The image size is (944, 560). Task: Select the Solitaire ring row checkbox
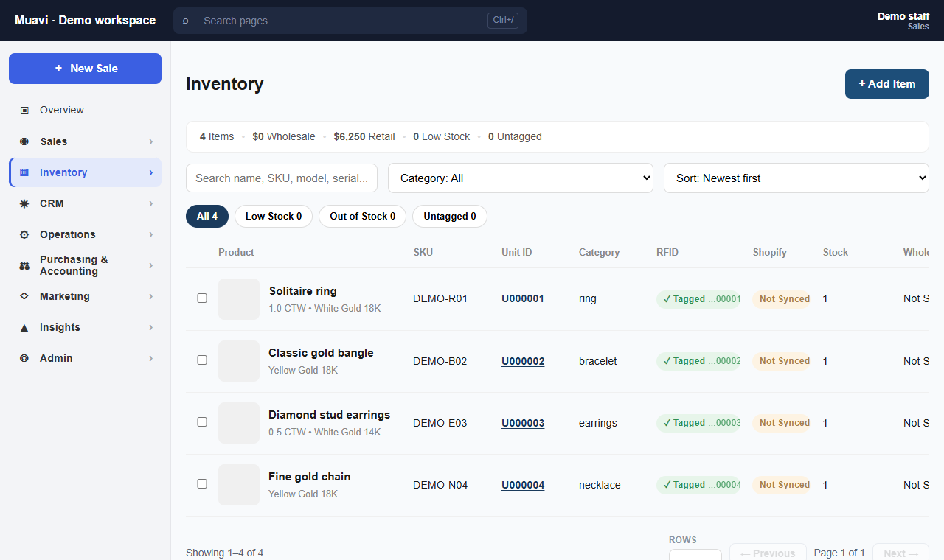[202, 298]
